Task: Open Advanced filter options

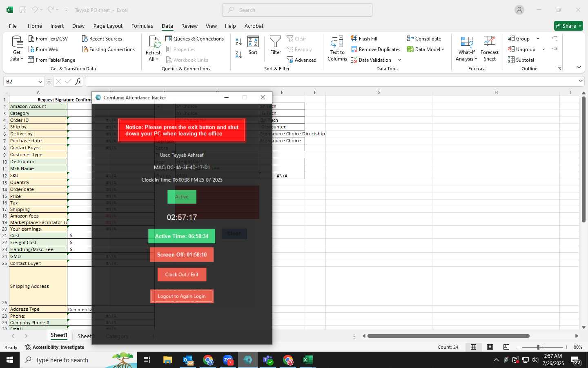Action: coord(302,60)
